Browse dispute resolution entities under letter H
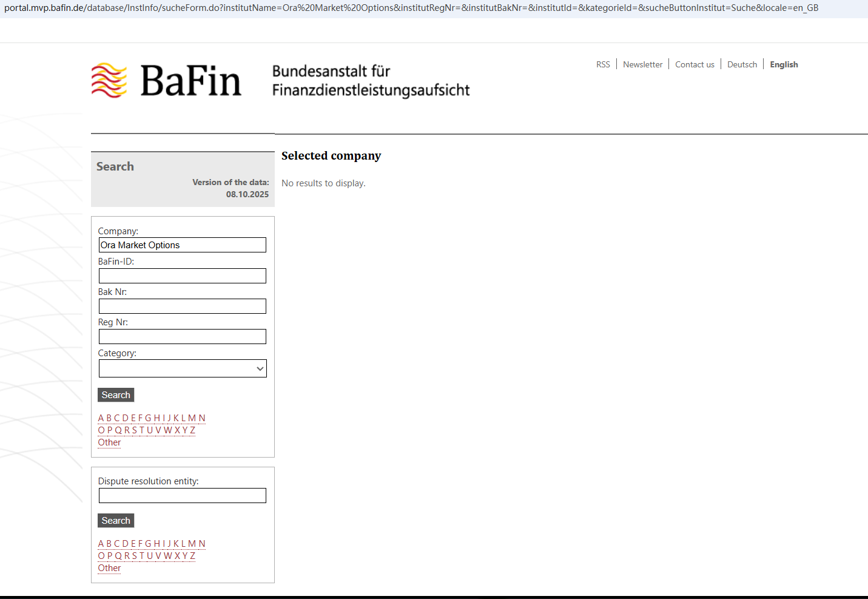This screenshot has width=868, height=599. click(x=157, y=544)
